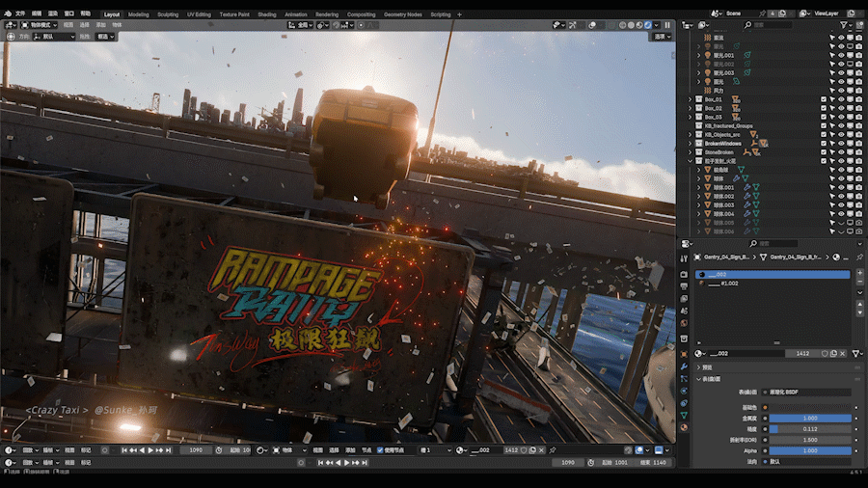Open the World properties tab icon
The height and width of the screenshot is (488, 868).
684,323
